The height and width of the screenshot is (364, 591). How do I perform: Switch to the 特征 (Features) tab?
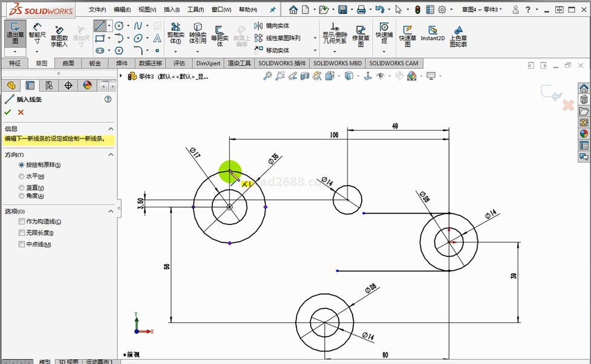[15, 63]
